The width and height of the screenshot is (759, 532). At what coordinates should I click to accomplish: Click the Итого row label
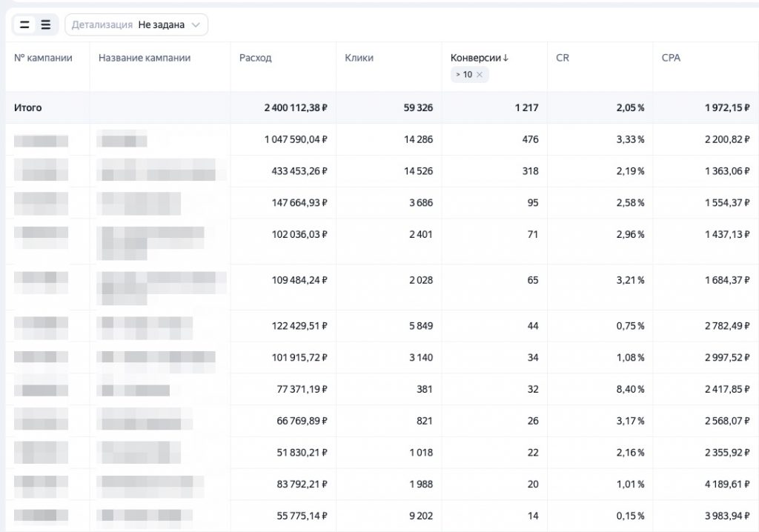tap(28, 107)
